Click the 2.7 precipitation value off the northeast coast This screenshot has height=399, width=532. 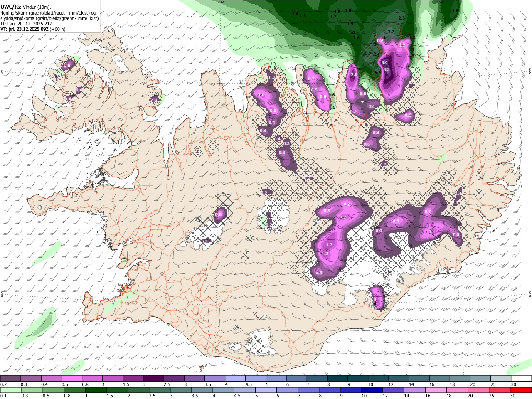[x=391, y=32]
